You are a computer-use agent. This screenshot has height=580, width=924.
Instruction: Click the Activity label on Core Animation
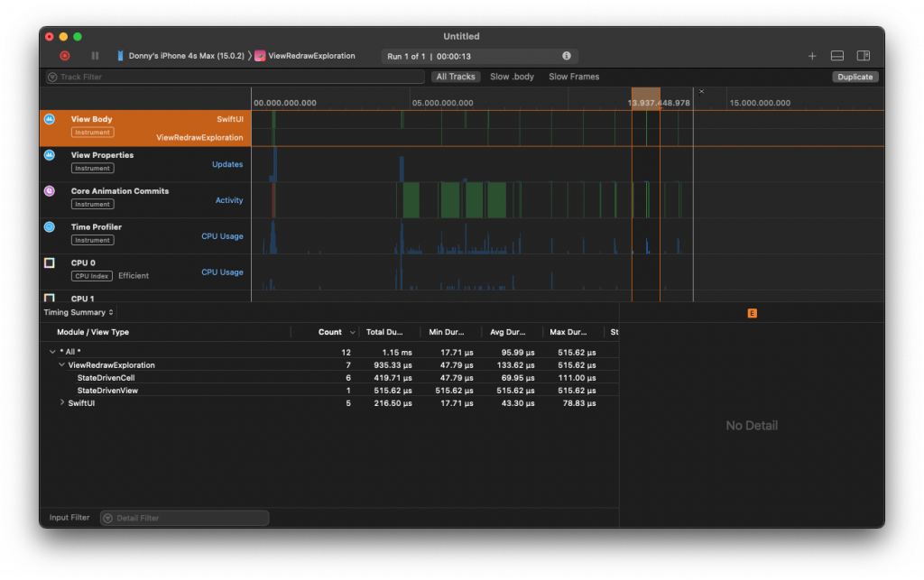point(229,200)
